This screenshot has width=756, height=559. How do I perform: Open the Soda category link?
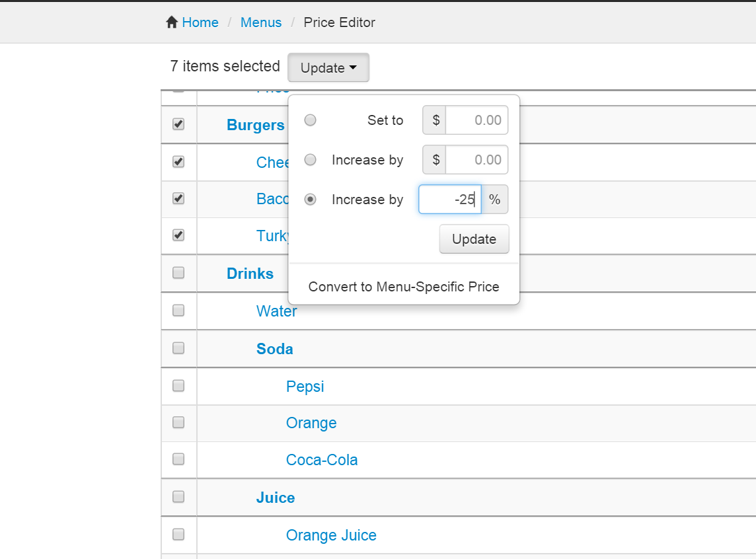pos(275,348)
